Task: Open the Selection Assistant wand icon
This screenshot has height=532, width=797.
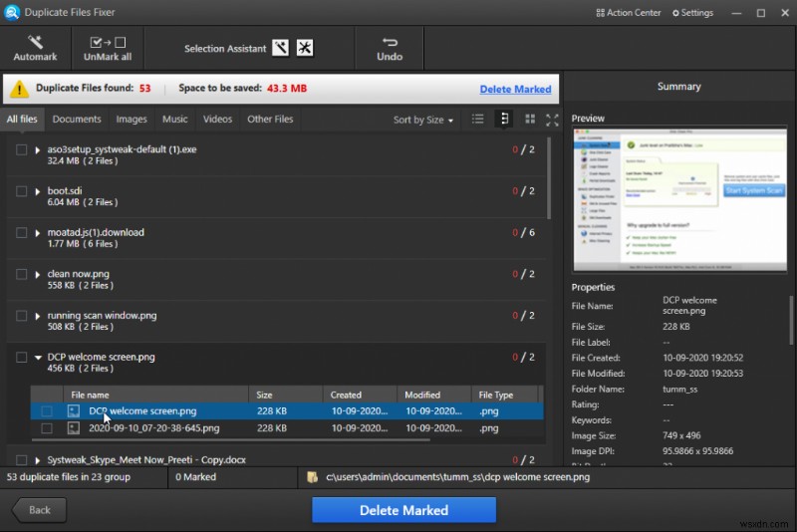Action: point(281,48)
